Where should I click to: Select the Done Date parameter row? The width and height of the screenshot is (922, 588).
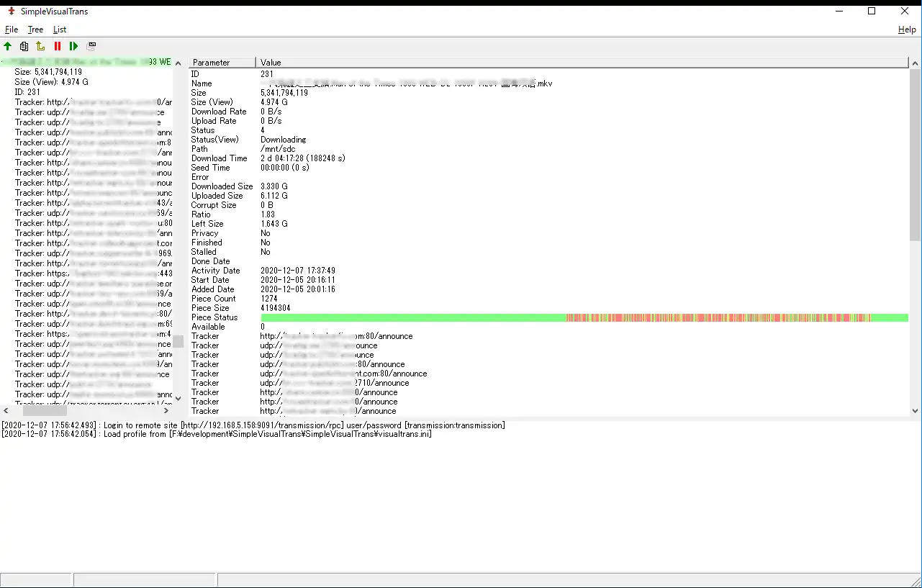pyautogui.click(x=549, y=261)
